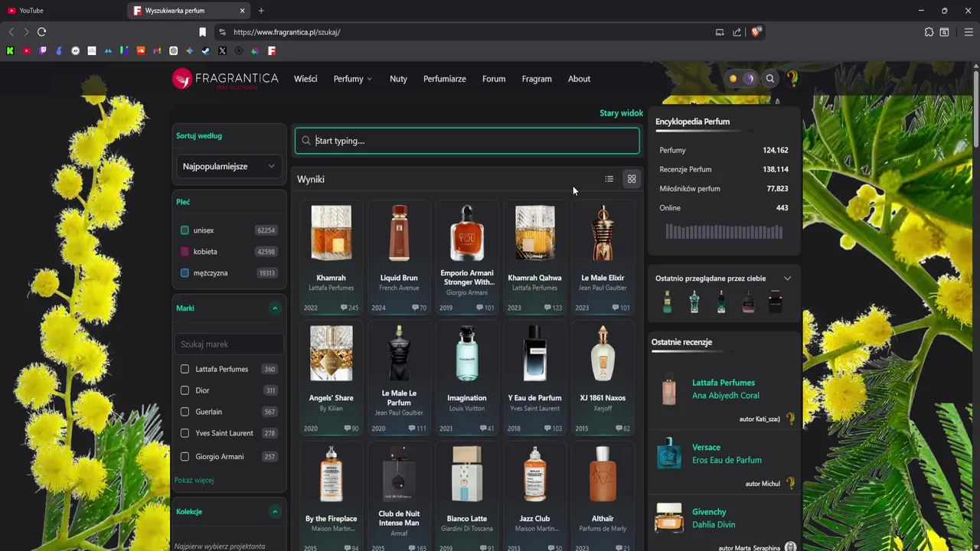Open the Steam bookmark

206,51
